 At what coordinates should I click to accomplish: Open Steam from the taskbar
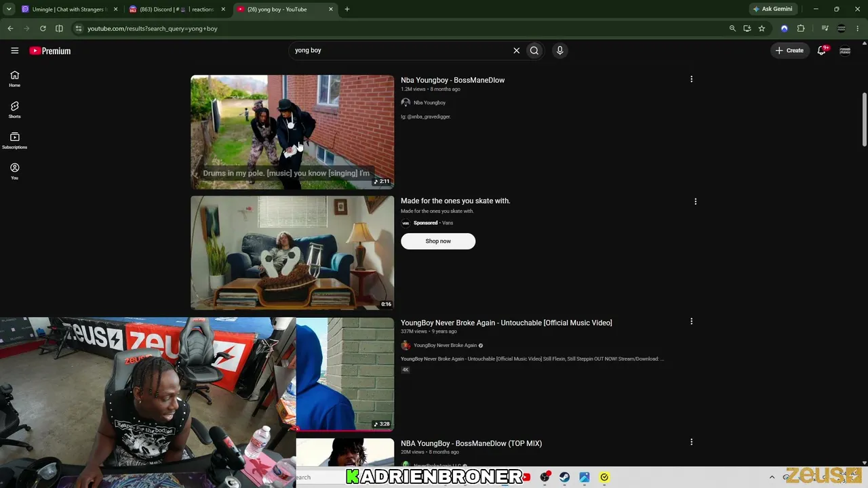pyautogui.click(x=564, y=477)
